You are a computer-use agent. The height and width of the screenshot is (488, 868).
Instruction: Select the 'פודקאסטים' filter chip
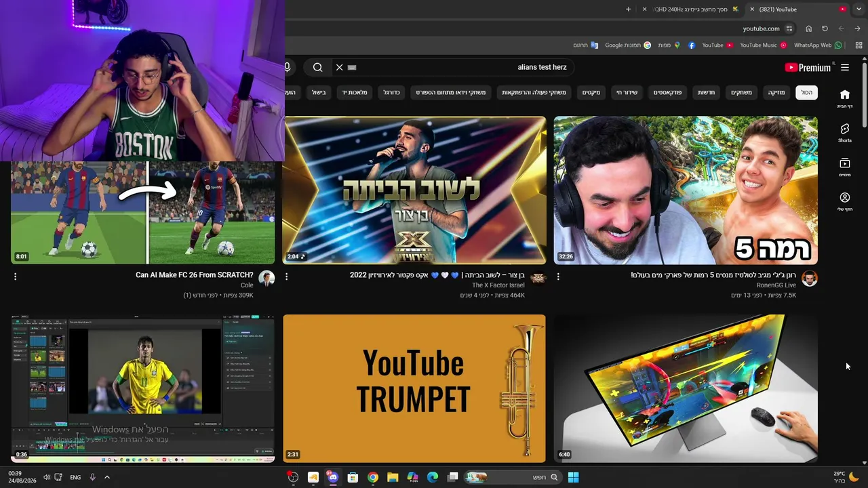click(668, 92)
